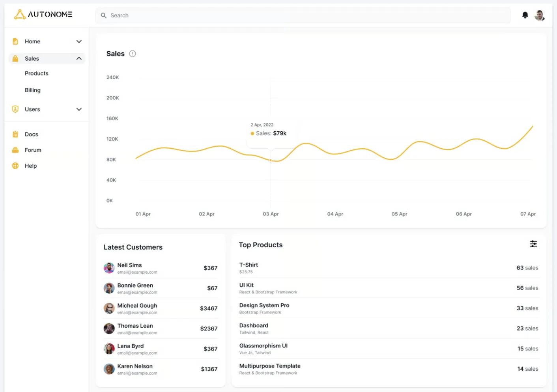Click Lana Byrd avatar
The image size is (557, 392).
point(109,349)
